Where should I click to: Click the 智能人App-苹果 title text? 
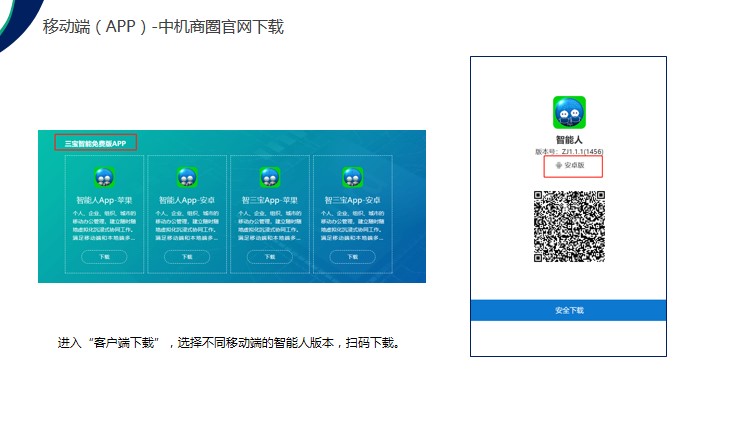coord(104,200)
